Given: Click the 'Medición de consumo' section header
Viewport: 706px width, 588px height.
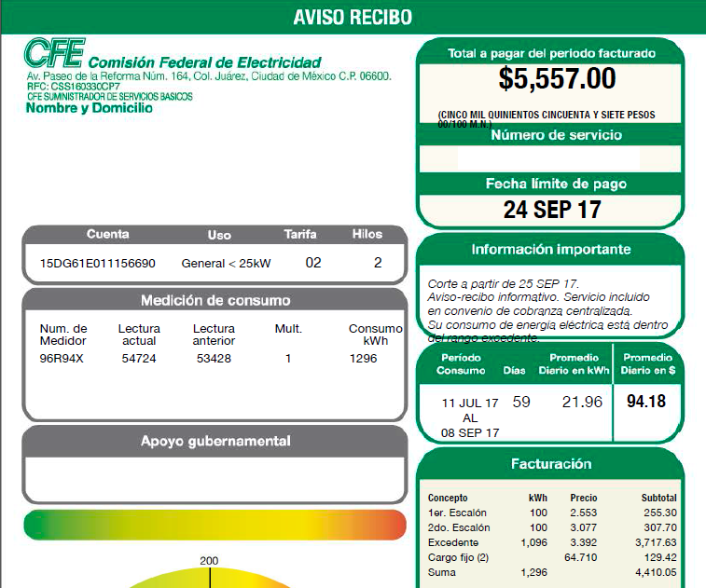Looking at the screenshot, I should [215, 301].
